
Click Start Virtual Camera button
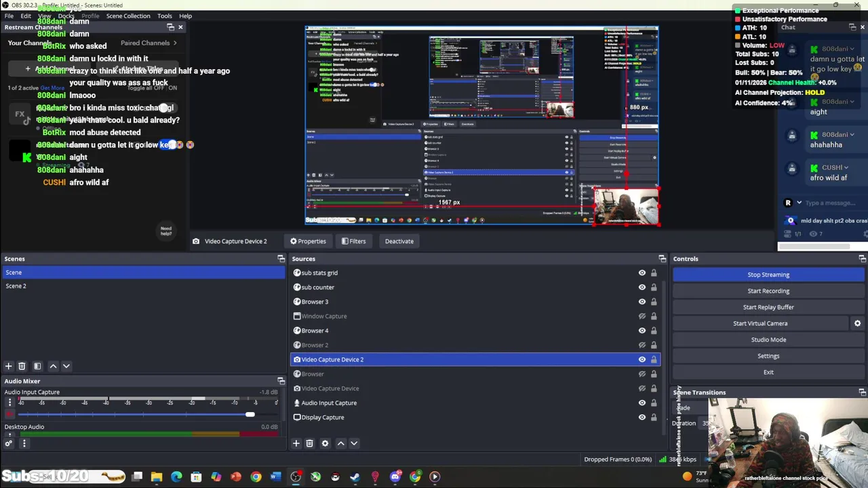coord(760,323)
